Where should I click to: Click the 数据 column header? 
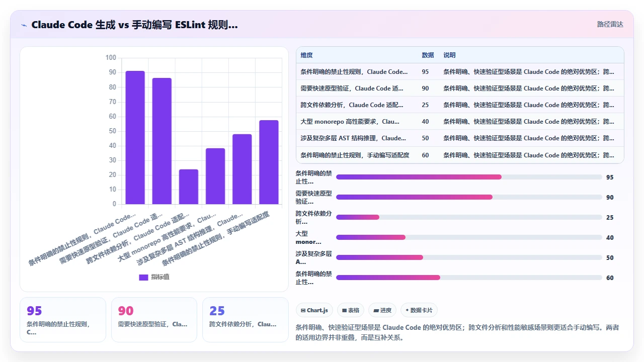(428, 55)
